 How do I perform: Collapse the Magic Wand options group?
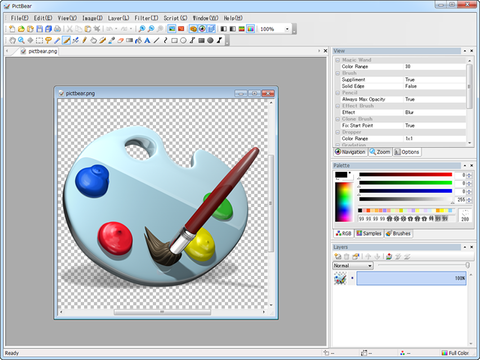(x=338, y=60)
